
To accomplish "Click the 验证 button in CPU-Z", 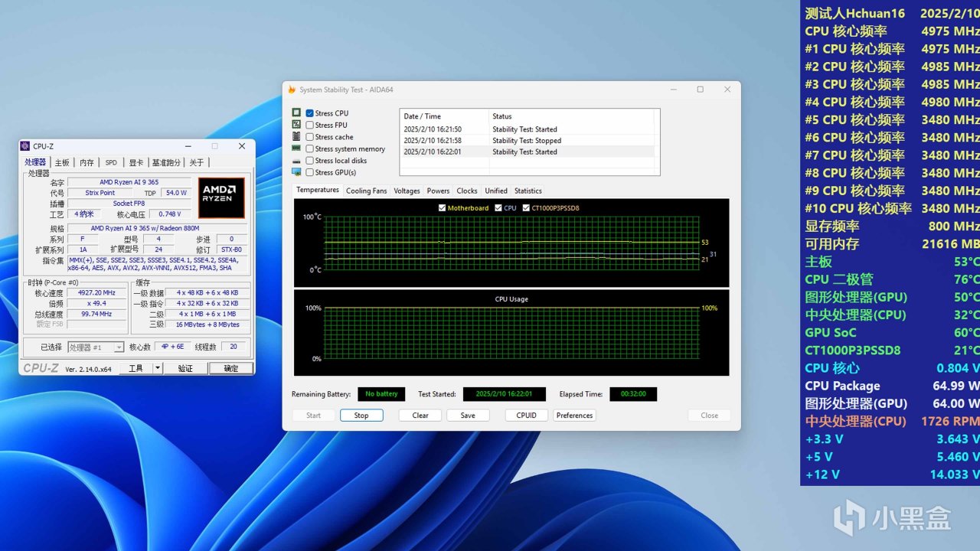I will click(x=185, y=368).
